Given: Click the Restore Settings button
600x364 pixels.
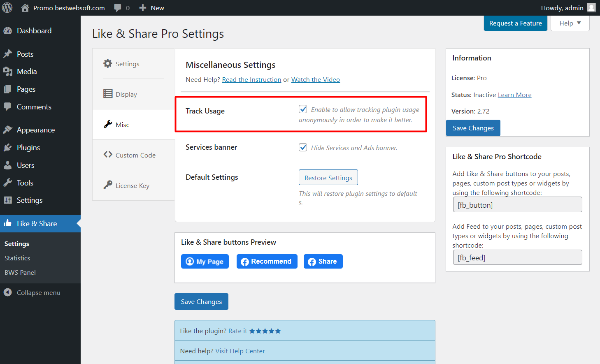Looking at the screenshot, I should (x=328, y=178).
